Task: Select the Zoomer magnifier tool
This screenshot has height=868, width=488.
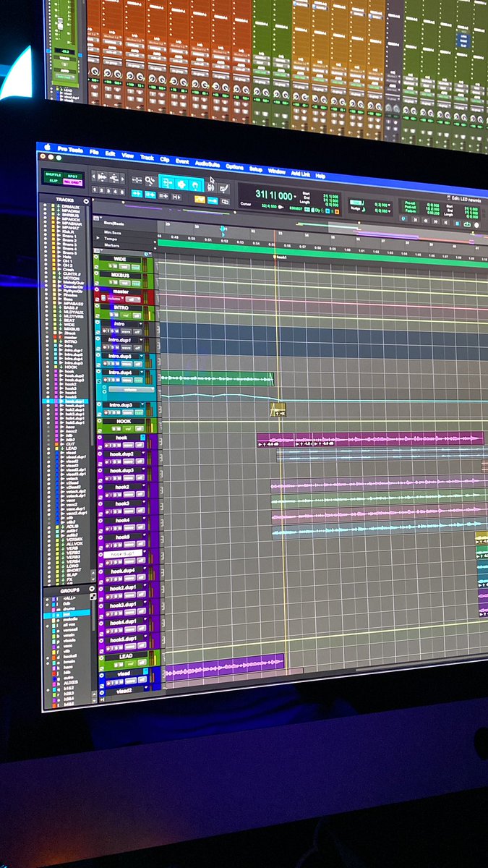Action: (x=150, y=180)
